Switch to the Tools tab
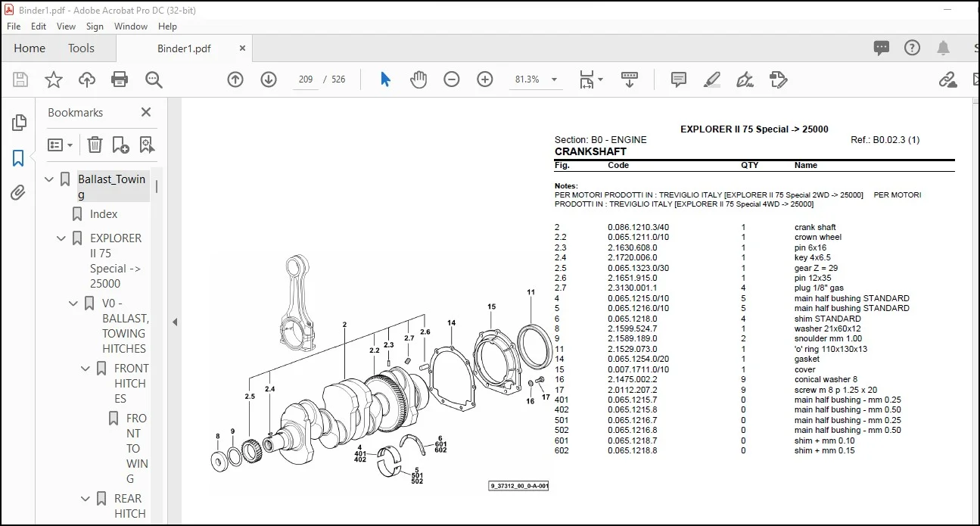The height and width of the screenshot is (526, 980). 81,48
